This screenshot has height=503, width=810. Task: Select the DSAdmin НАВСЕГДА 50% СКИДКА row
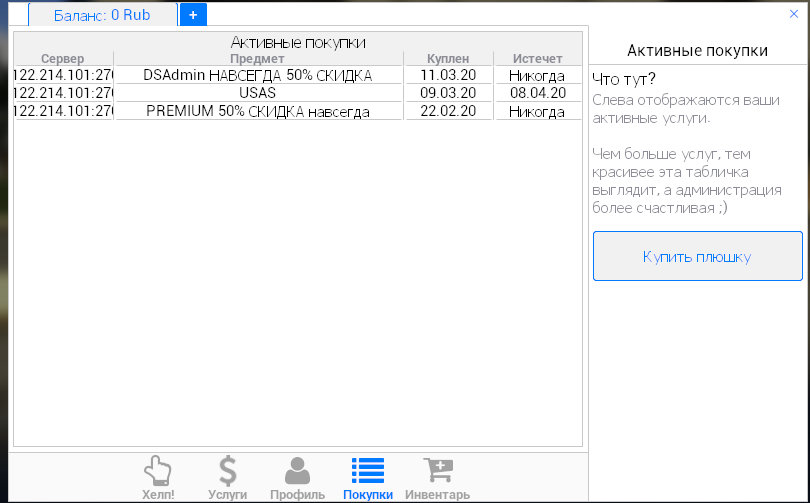coord(258,75)
